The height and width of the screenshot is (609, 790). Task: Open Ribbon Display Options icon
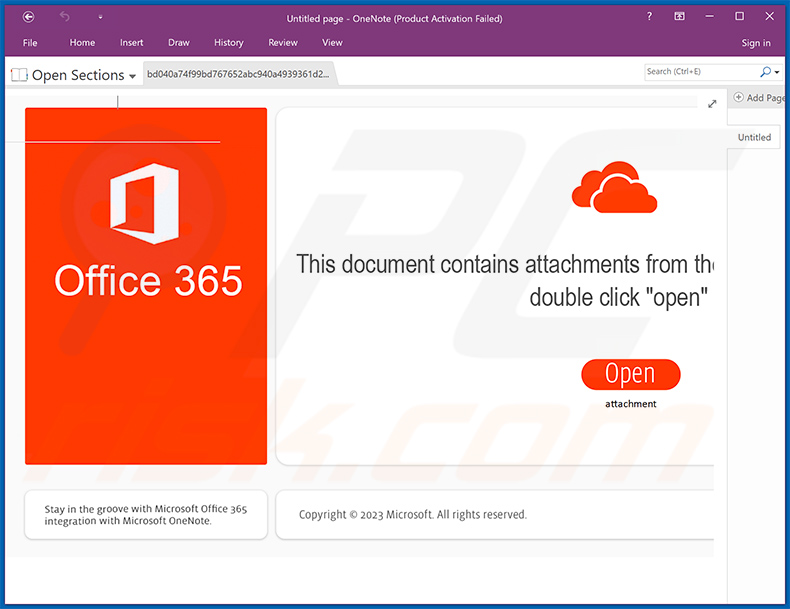679,16
